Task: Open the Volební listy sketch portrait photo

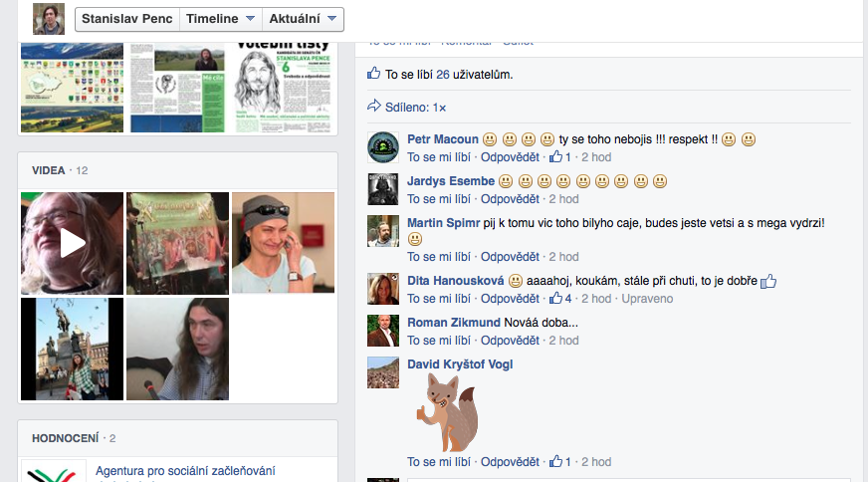Action: pyautogui.click(x=283, y=88)
